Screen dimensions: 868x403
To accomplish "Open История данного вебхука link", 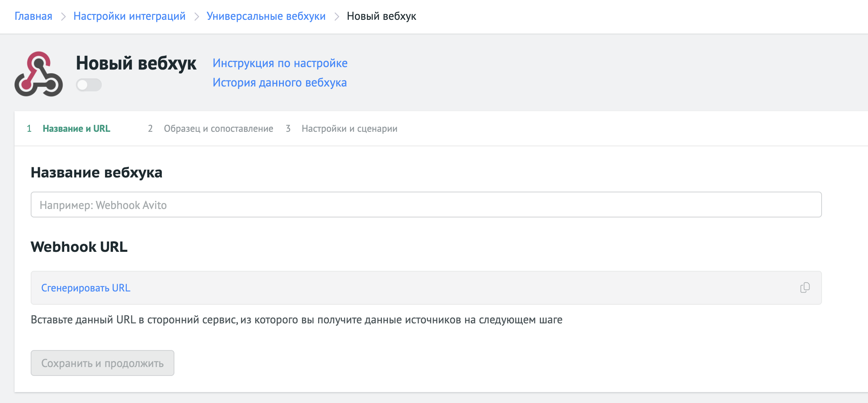I will (x=280, y=82).
